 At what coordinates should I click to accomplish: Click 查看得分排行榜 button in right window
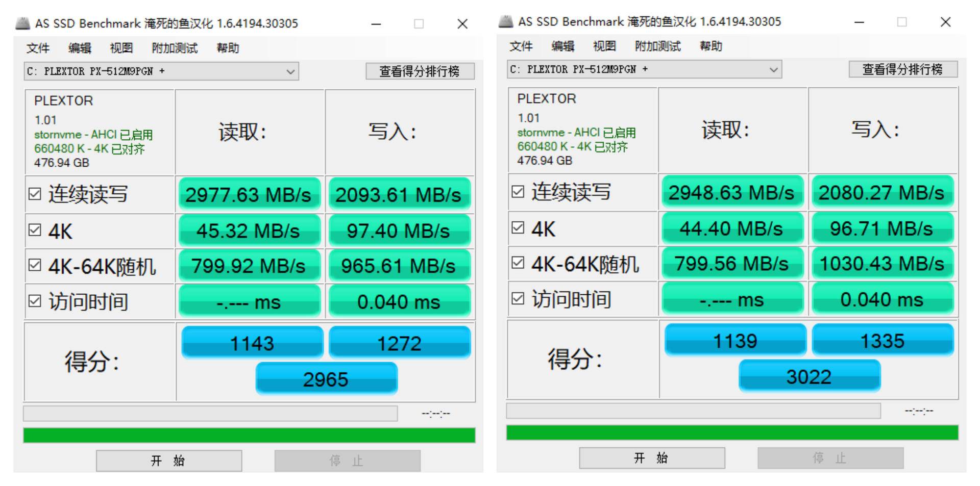pos(903,69)
